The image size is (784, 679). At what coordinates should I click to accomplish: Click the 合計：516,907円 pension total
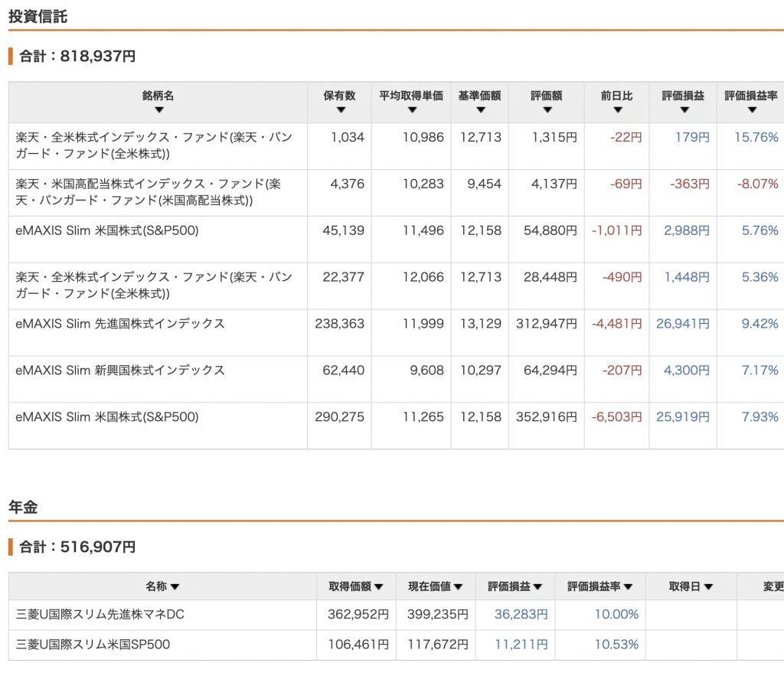77,547
